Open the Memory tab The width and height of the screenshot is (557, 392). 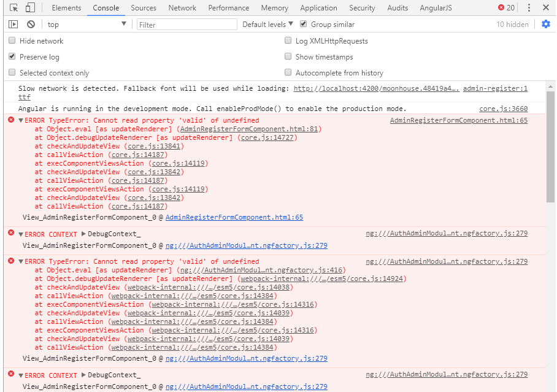click(275, 8)
